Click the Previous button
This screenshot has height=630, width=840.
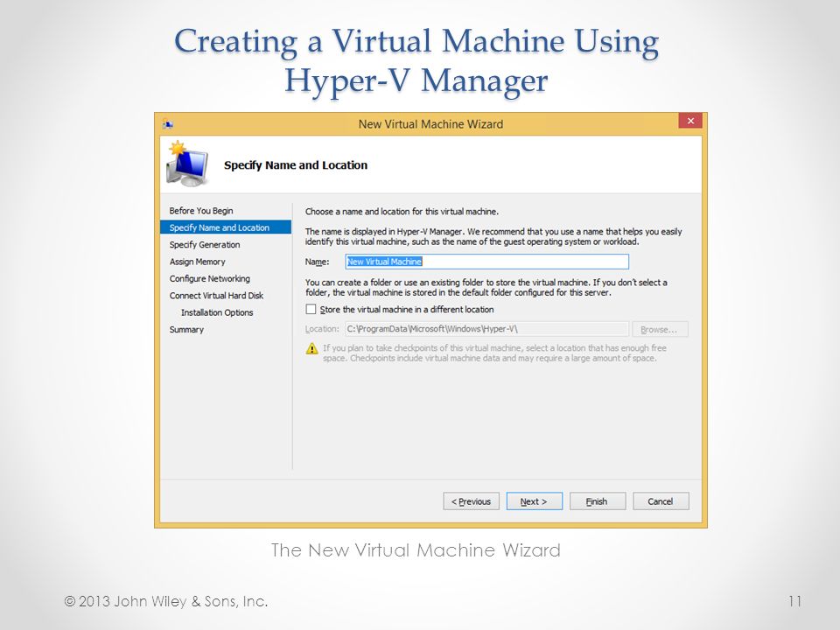pyautogui.click(x=471, y=501)
